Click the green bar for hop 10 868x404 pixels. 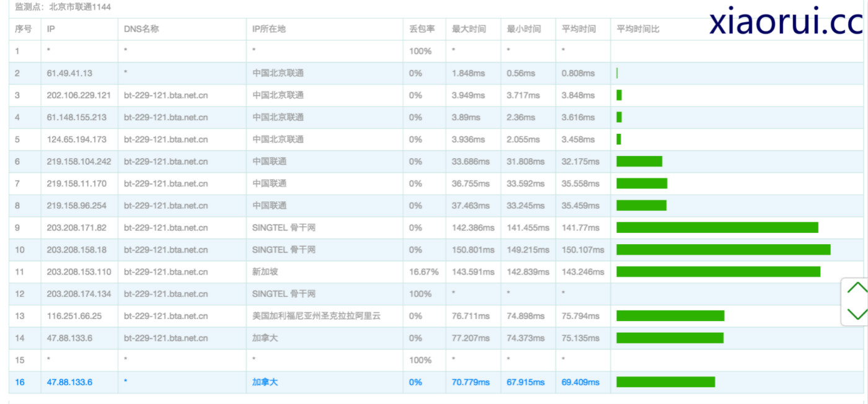click(723, 250)
